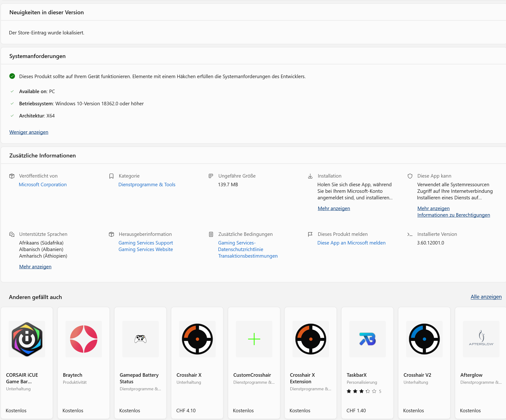Image resolution: width=506 pixels, height=420 pixels.
Task: Expand Installation details with Mehr anzeigen
Action: (334, 208)
